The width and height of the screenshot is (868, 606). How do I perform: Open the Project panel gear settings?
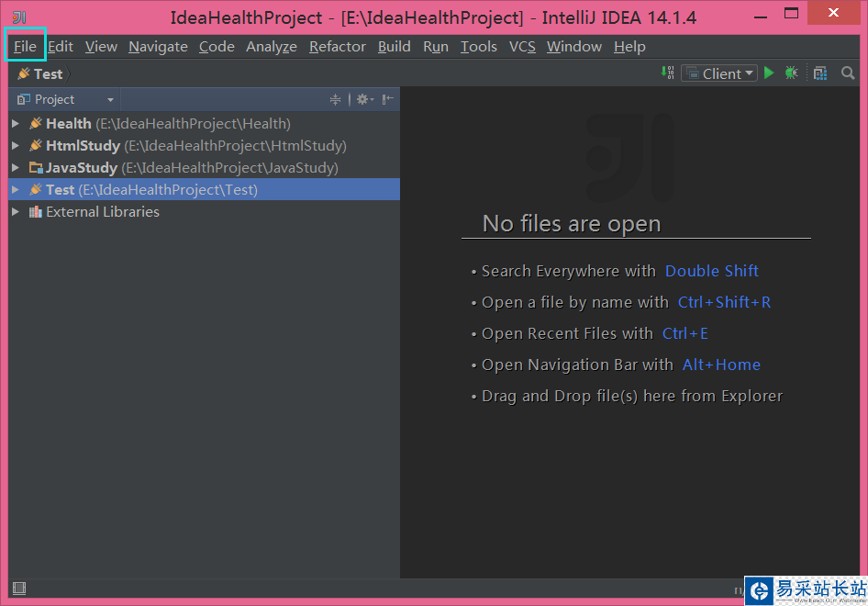click(363, 99)
